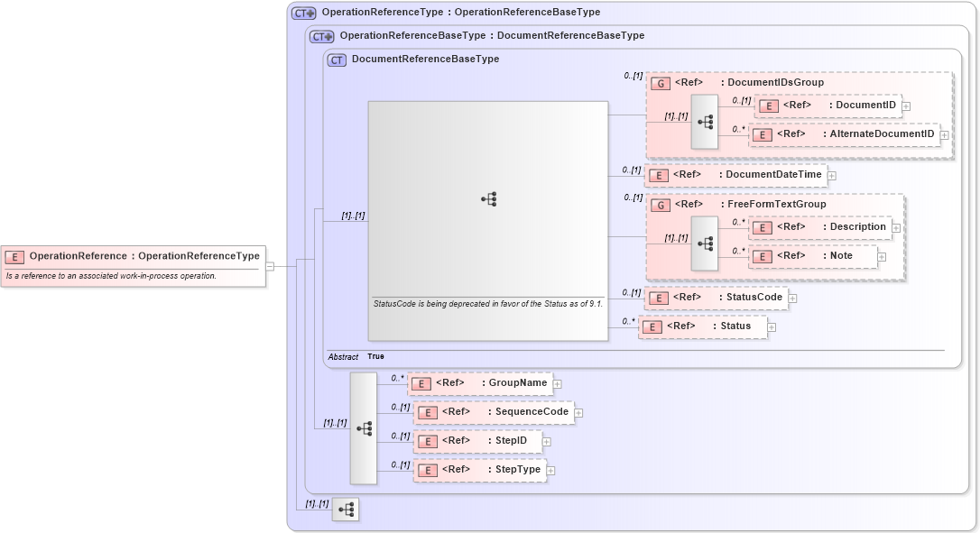Screen dimensions: 980x533
Task: Expand the Description reference element
Action: pyautogui.click(x=895, y=226)
